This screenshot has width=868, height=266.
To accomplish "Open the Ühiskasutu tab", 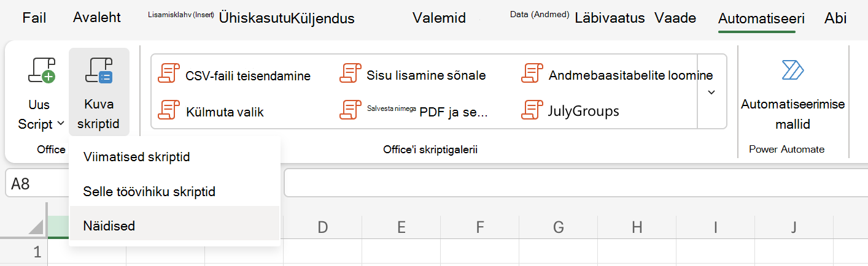I will point(255,18).
